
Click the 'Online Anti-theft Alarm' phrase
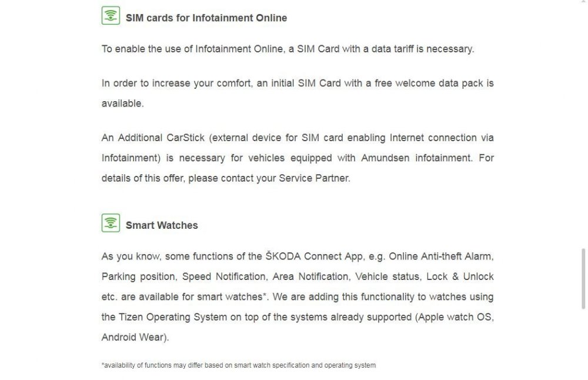(x=440, y=256)
